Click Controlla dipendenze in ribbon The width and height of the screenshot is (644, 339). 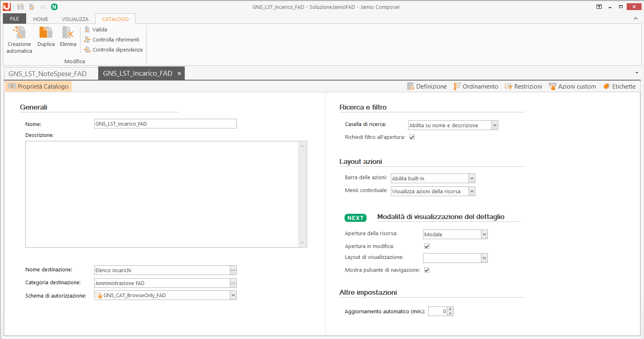click(114, 50)
